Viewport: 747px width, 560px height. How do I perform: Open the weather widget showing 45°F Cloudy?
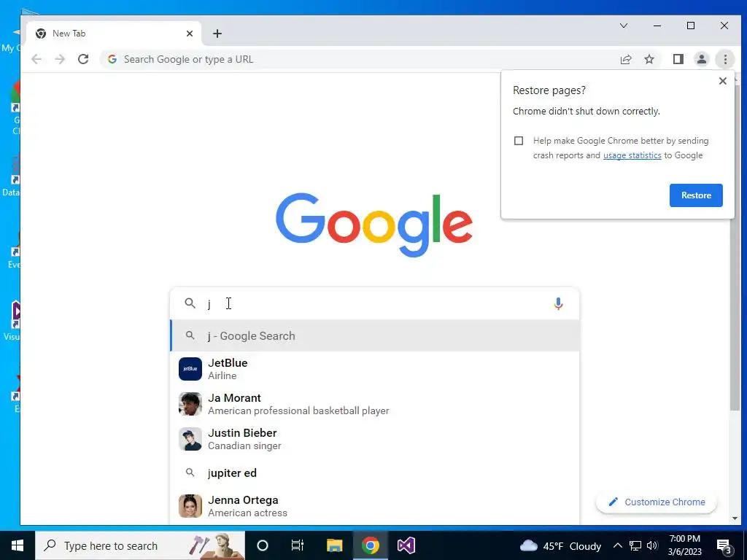pyautogui.click(x=560, y=545)
